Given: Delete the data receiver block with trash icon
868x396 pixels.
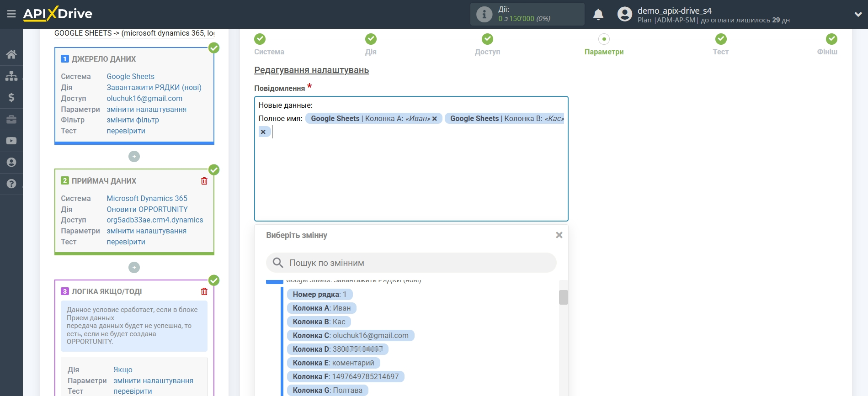Looking at the screenshot, I should [204, 181].
